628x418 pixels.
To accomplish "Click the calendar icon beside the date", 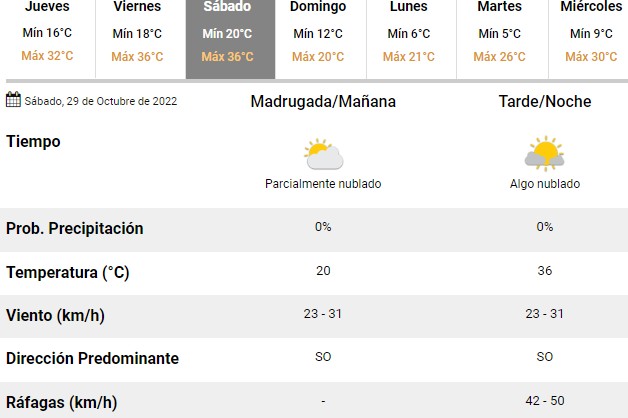I will pos(13,100).
